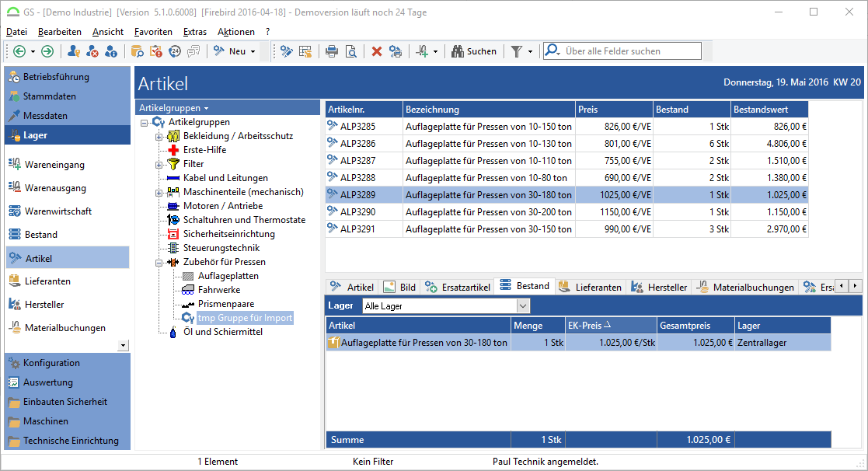This screenshot has height=471, width=868.
Task: Click the clipboard warning toolbar icon
Action: 156,51
